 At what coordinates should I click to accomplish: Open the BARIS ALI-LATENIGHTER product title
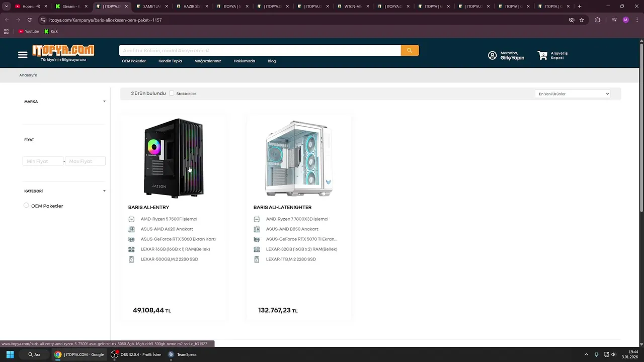coord(282,207)
